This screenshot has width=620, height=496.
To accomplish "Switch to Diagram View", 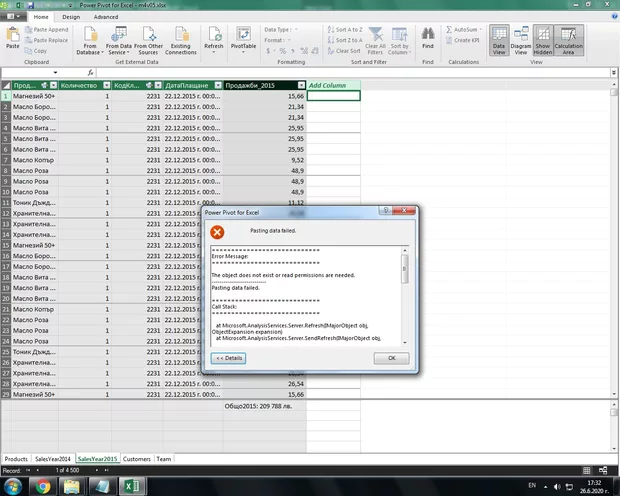I will 522,39.
